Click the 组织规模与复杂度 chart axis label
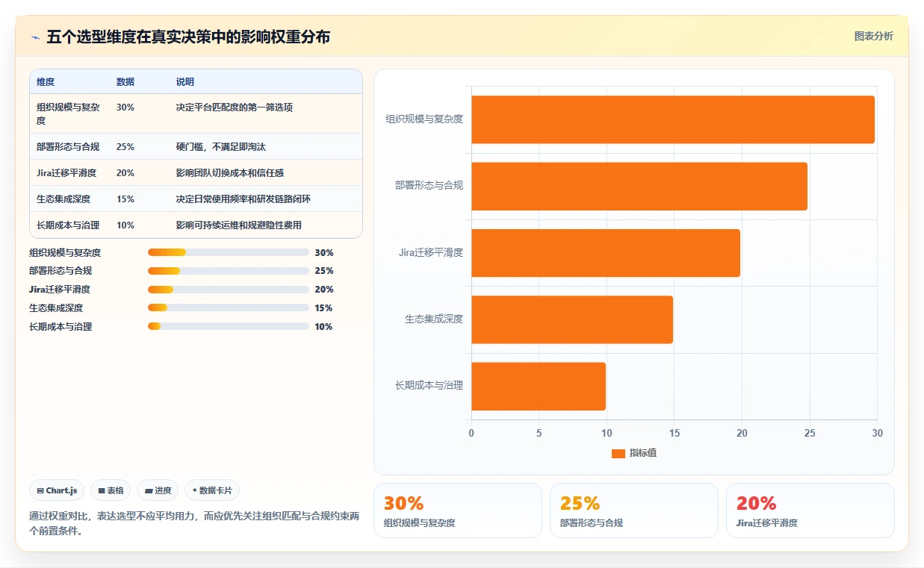The height and width of the screenshot is (568, 924). (x=424, y=119)
